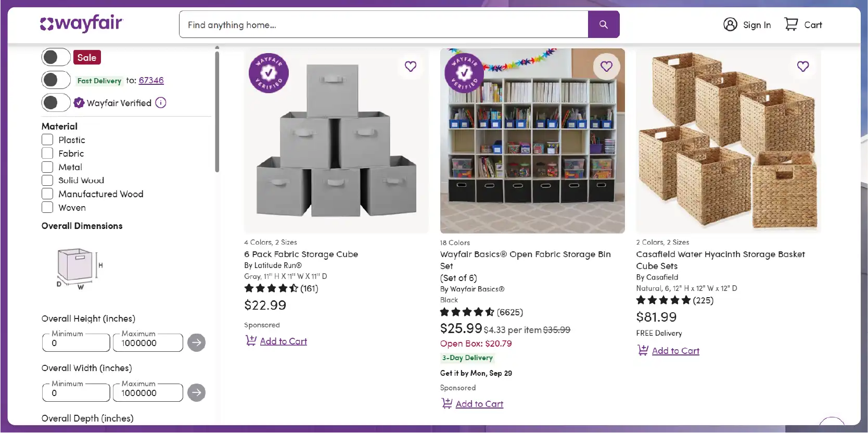The width and height of the screenshot is (868, 433).
Task: Turn on Wayfair Verified filter switch
Action: point(56,103)
